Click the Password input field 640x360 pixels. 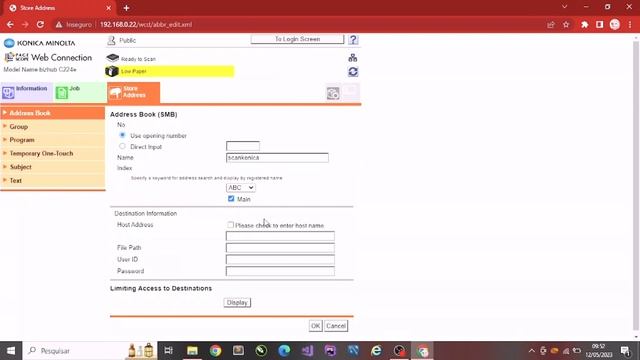(x=280, y=271)
